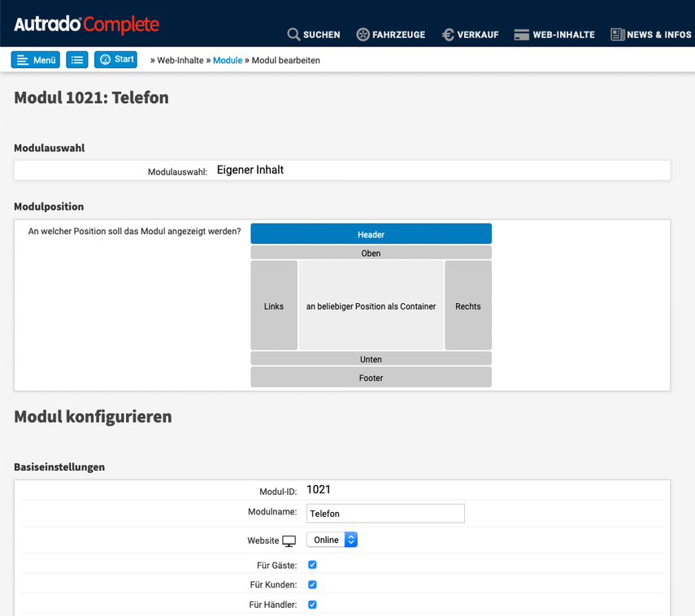The height and width of the screenshot is (616, 695).
Task: Select the Header module position
Action: point(371,234)
